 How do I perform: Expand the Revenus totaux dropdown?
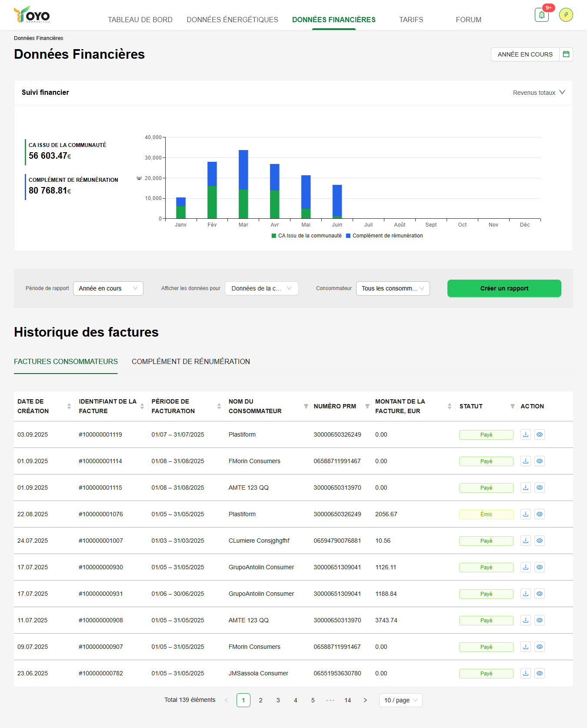(538, 93)
